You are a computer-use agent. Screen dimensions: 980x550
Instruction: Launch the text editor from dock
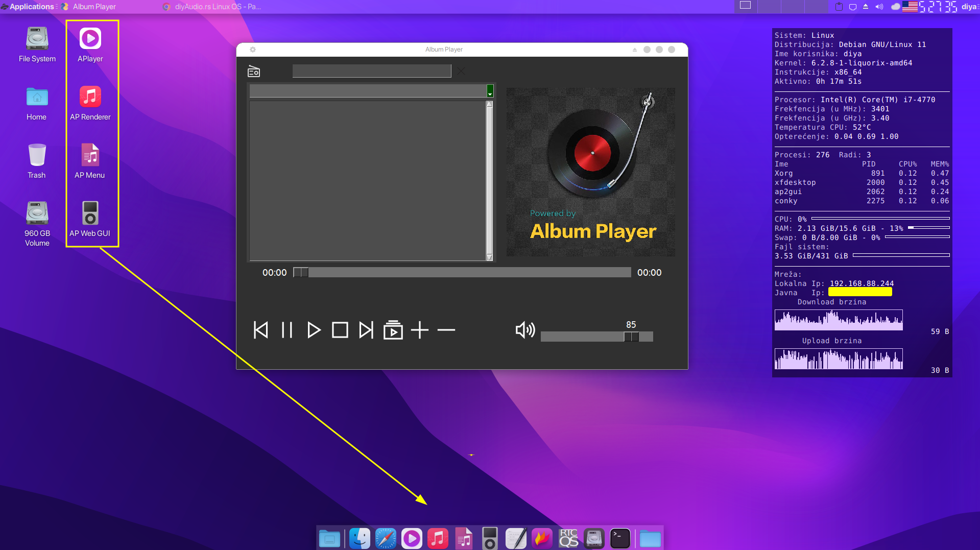(x=516, y=538)
